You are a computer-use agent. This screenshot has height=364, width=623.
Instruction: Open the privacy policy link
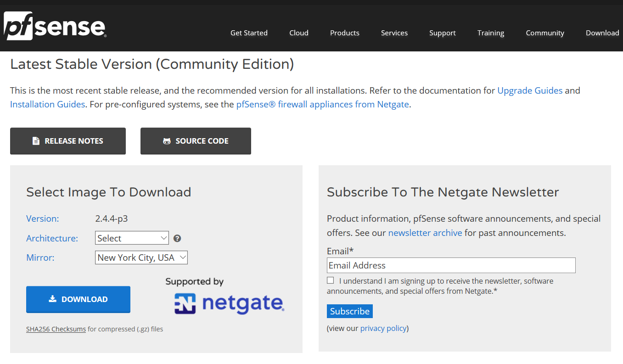click(x=383, y=328)
